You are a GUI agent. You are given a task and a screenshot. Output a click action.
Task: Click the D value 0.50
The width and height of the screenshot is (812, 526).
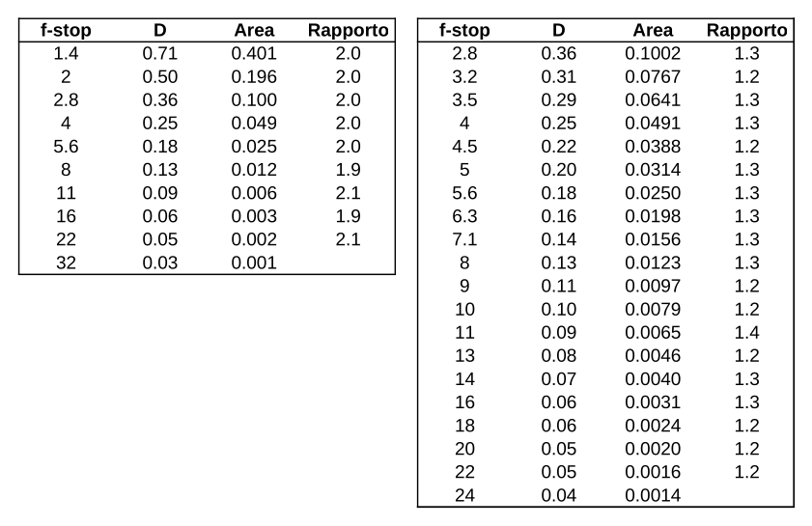click(159, 77)
